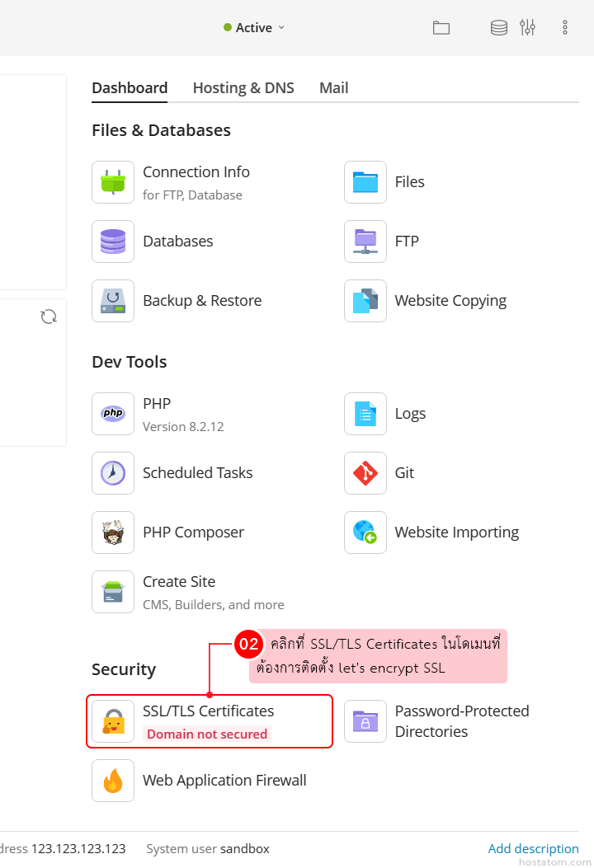Open Password-Protected Directories link
Image resolution: width=594 pixels, height=868 pixels.
coord(461,721)
